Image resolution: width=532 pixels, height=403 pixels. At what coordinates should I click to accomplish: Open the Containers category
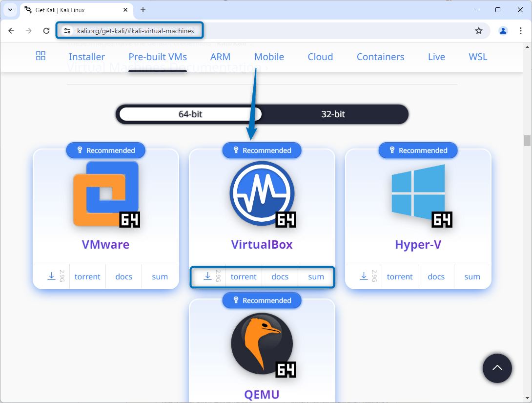coord(380,56)
